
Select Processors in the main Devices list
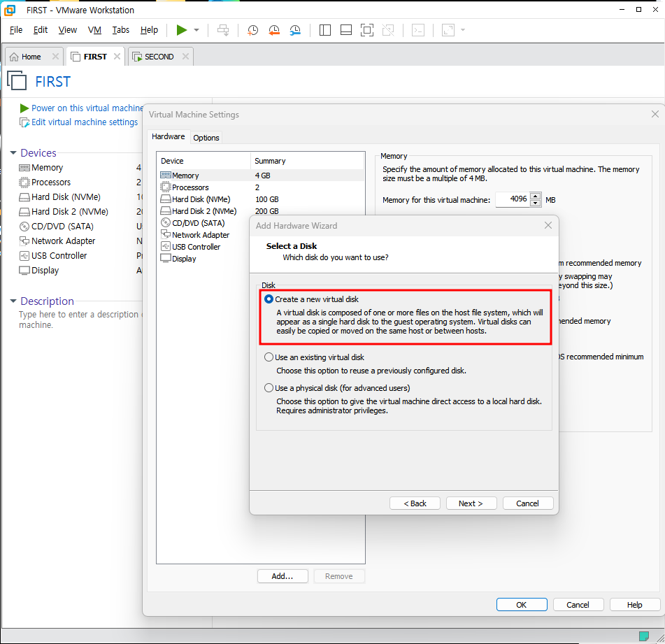pos(51,183)
